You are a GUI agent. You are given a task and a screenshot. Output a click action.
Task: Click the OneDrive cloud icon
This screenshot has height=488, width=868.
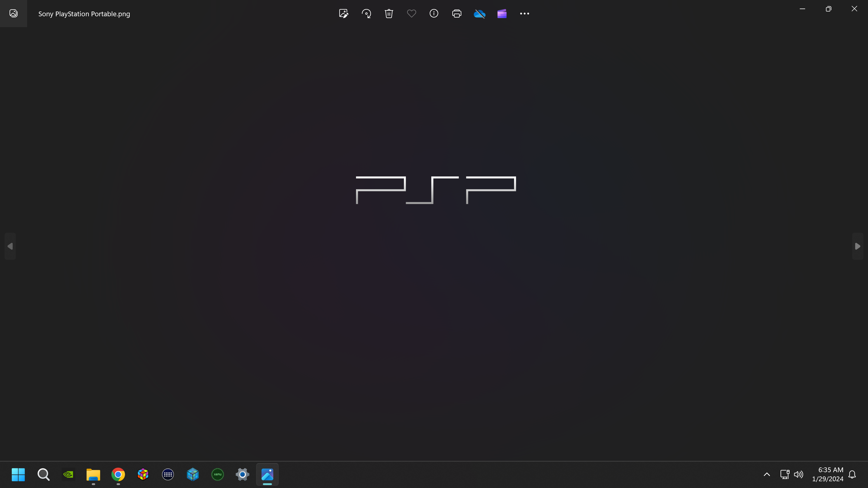[479, 14]
